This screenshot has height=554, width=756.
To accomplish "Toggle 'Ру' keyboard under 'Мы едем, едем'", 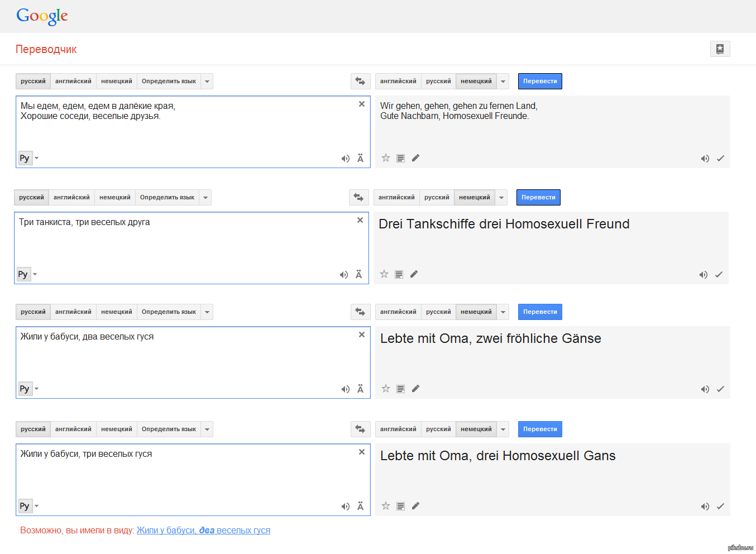I will click(x=25, y=159).
